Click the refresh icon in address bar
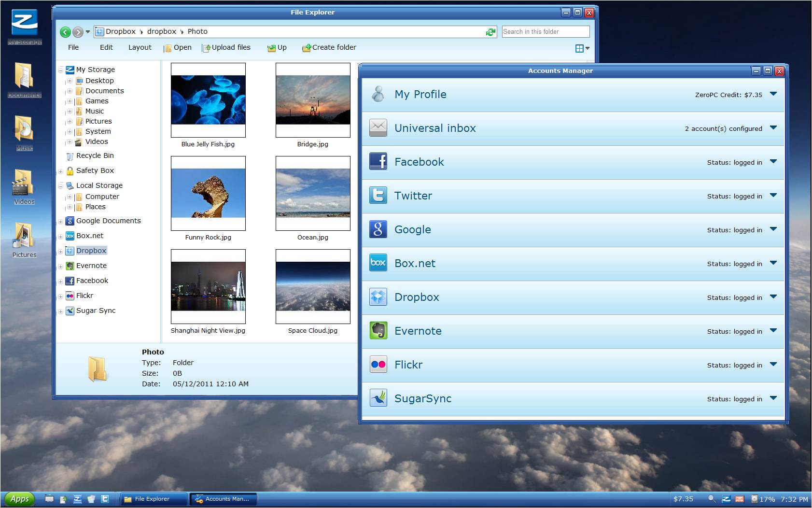The image size is (812, 508). 490,32
